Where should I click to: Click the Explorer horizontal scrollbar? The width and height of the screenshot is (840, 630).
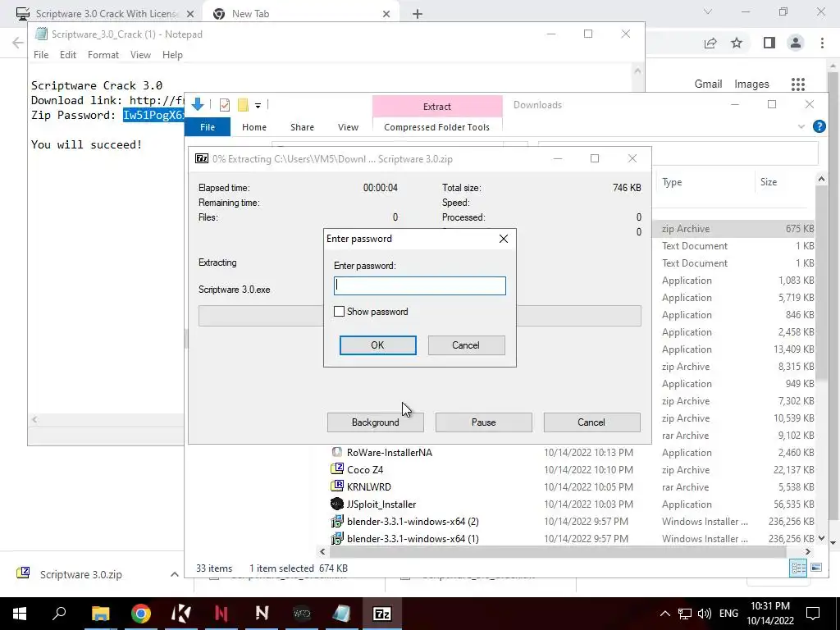(x=557, y=551)
